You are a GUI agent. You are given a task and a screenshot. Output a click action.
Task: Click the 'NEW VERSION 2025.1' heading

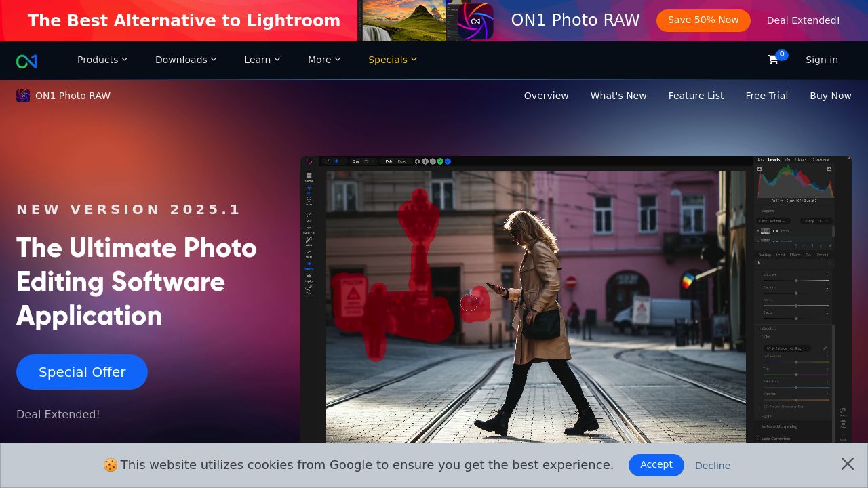129,209
